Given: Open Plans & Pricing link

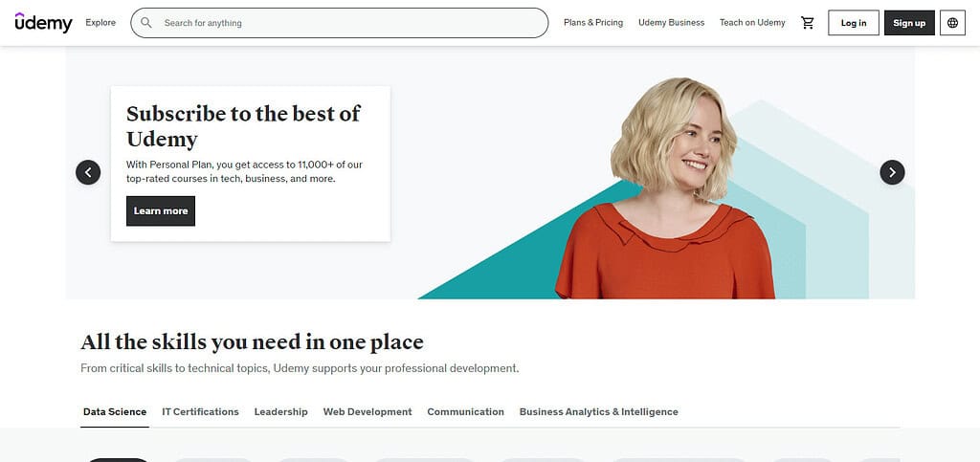Looking at the screenshot, I should 593,22.
